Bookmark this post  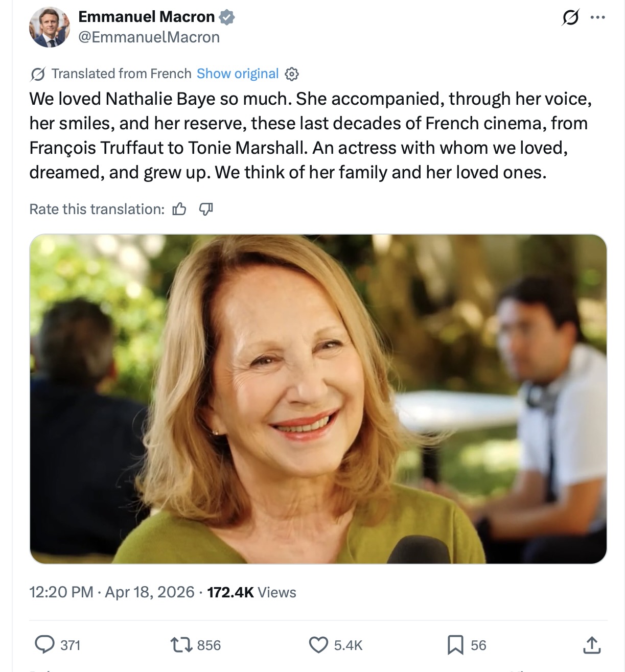[x=455, y=645]
